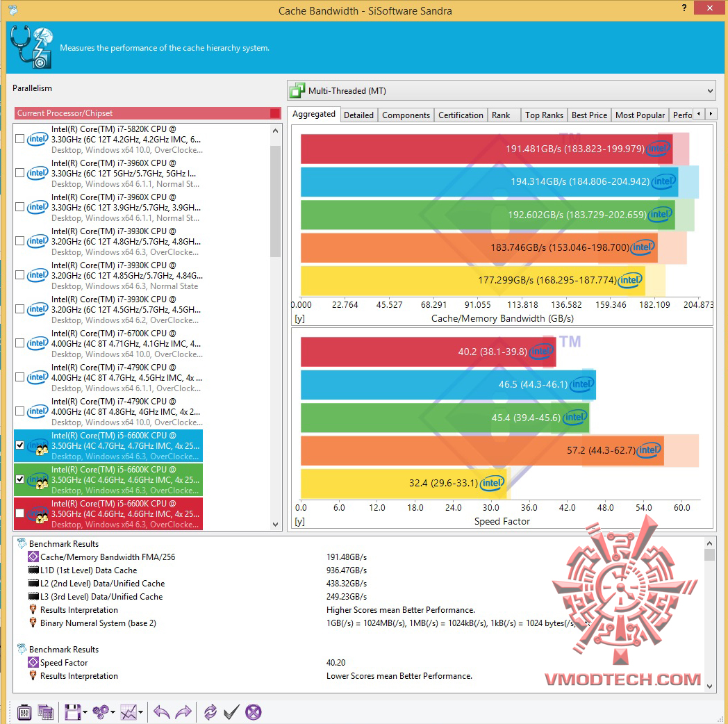Viewport: 728px width, 724px height.
Task: Click the refresh results icon
Action: pos(210,711)
